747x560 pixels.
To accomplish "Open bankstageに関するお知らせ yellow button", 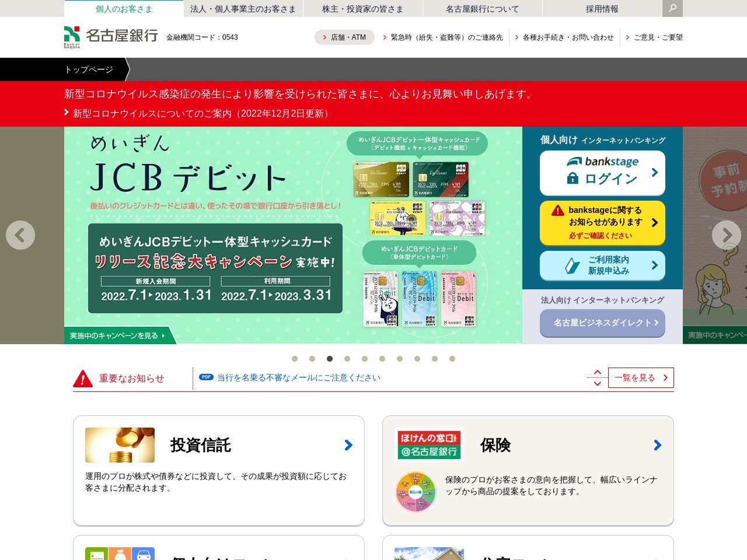I will (x=602, y=223).
